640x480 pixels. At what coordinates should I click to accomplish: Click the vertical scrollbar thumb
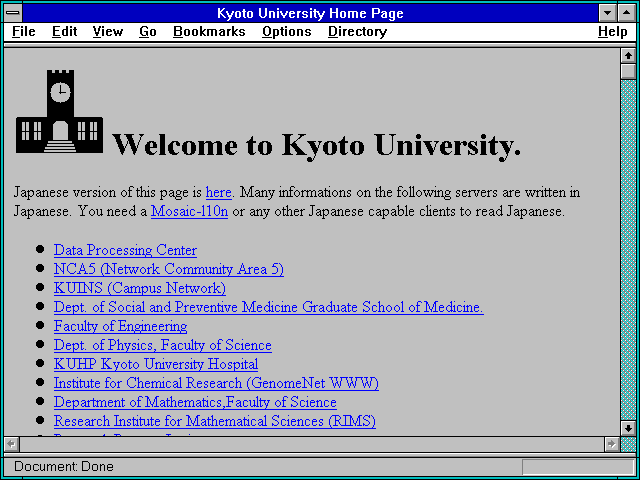pyautogui.click(x=629, y=72)
